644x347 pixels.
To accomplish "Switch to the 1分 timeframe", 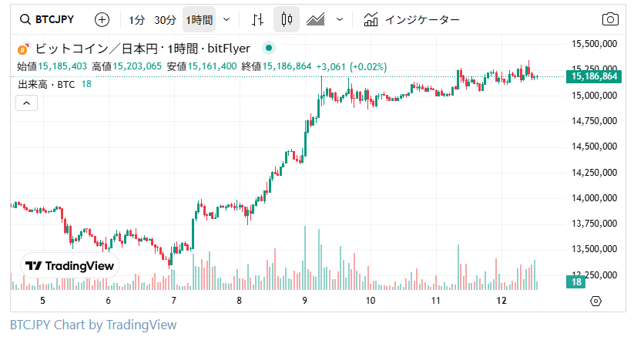I will [x=136, y=19].
